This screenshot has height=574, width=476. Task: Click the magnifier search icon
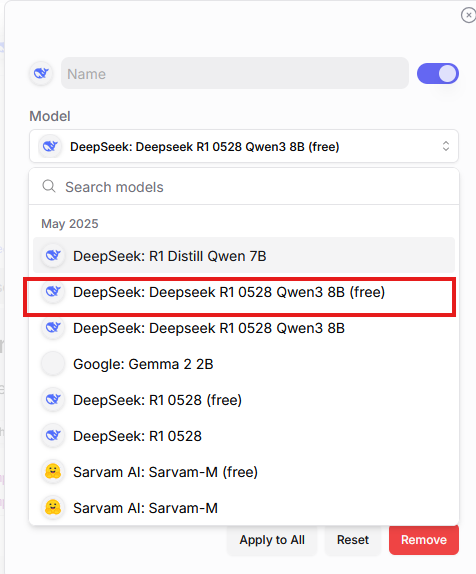pos(49,186)
